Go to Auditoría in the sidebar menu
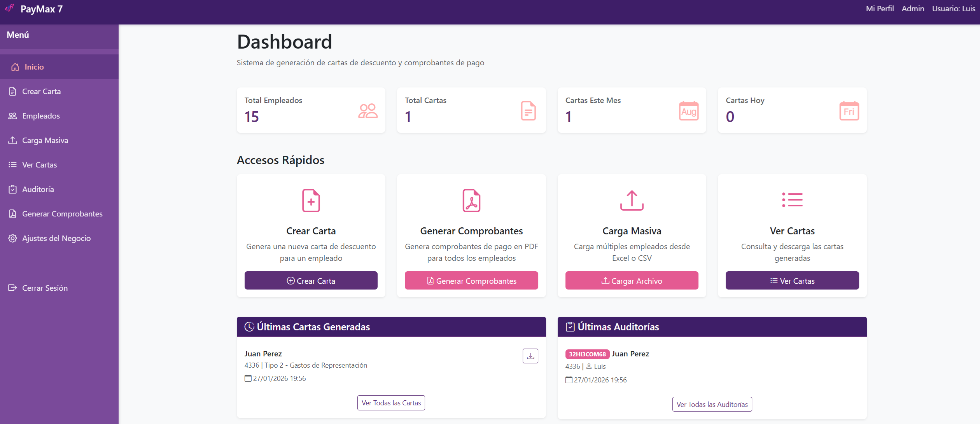This screenshot has height=424, width=980. [38, 189]
